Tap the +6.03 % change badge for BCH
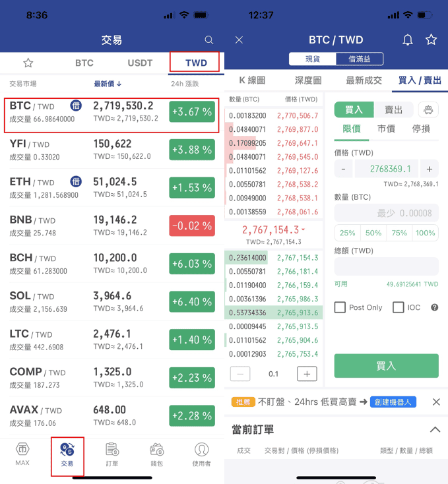The height and width of the screenshot is (484, 448). pyautogui.click(x=192, y=264)
